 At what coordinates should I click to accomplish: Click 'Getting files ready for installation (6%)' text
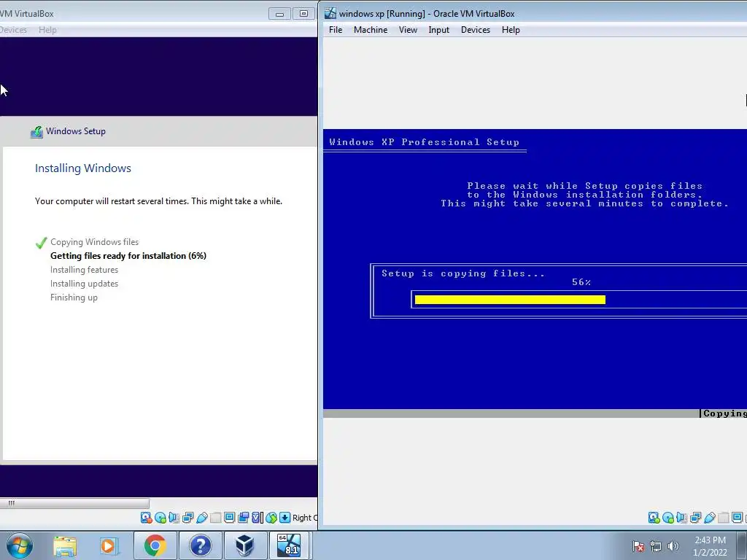[x=128, y=256]
